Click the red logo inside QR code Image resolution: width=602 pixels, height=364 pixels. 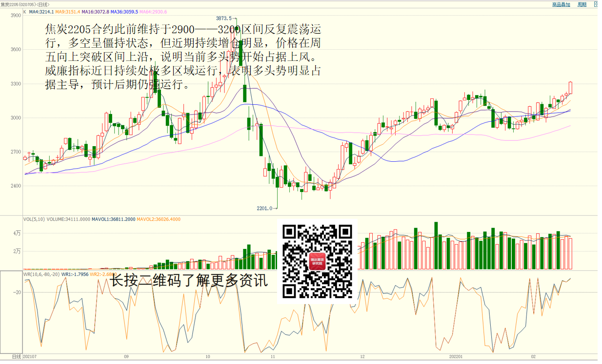click(318, 262)
